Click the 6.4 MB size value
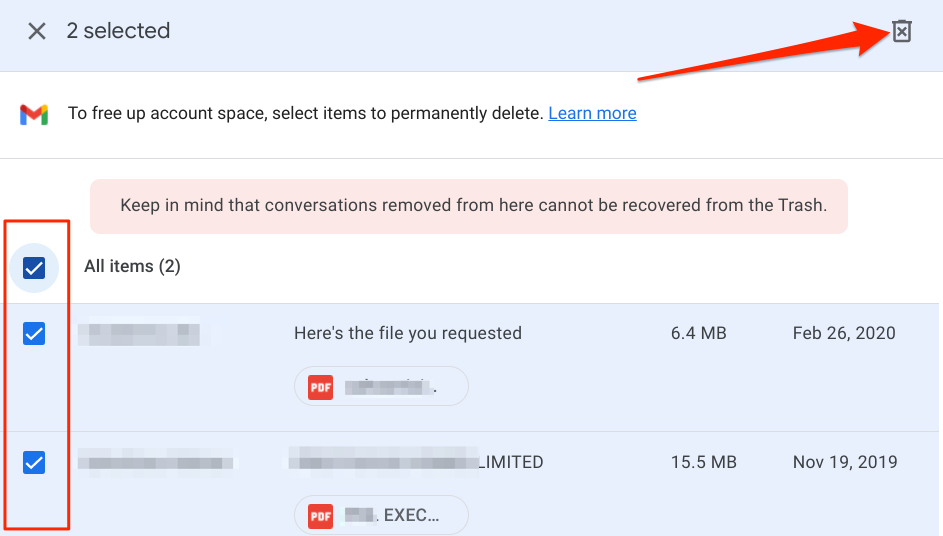 tap(698, 333)
